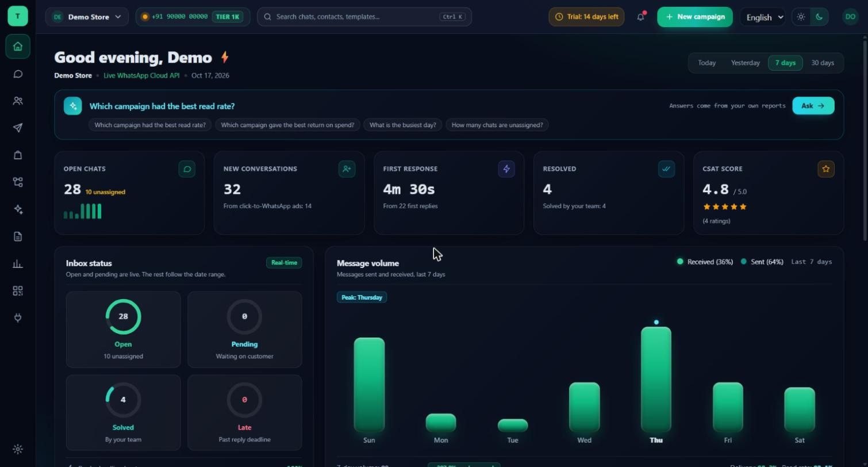The height and width of the screenshot is (467, 868).
Task: Open the campaigns paper-plane sidebar icon
Action: click(x=18, y=128)
